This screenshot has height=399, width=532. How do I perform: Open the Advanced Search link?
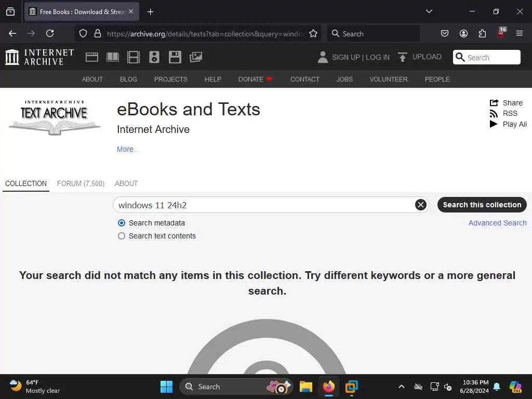coord(497,223)
